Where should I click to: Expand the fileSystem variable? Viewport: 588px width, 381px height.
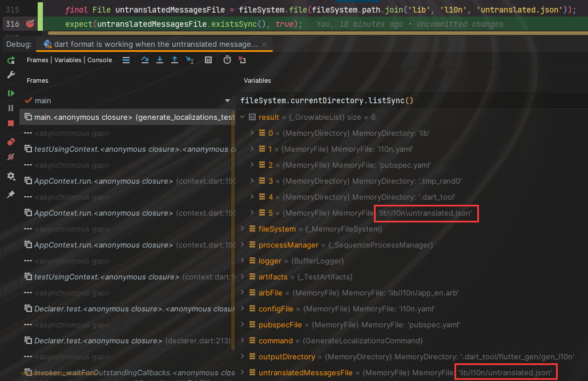pos(243,229)
